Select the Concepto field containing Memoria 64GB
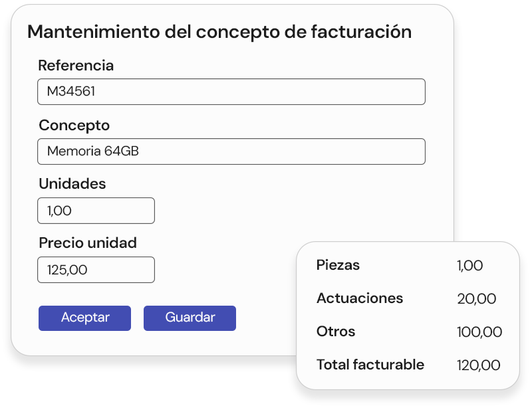The width and height of the screenshot is (532, 406). coord(231,151)
